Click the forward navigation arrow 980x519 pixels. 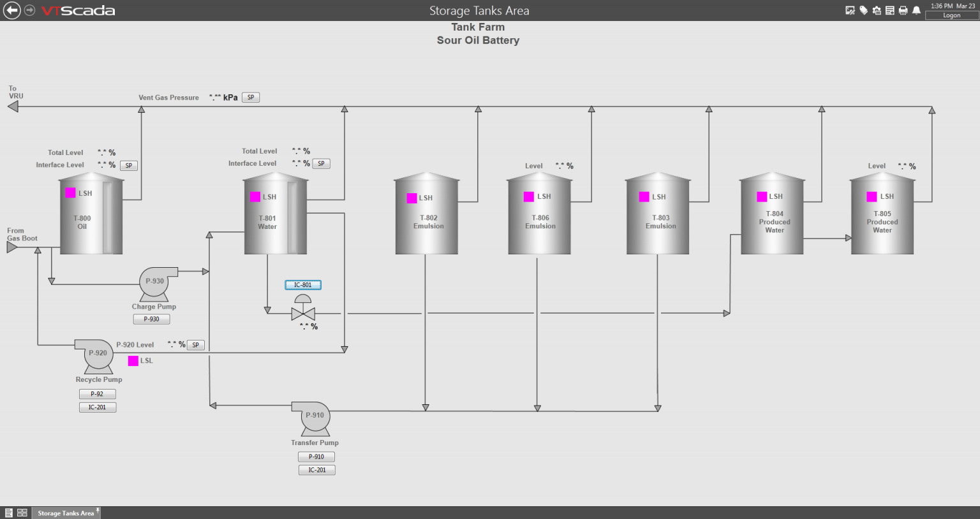[x=28, y=10]
